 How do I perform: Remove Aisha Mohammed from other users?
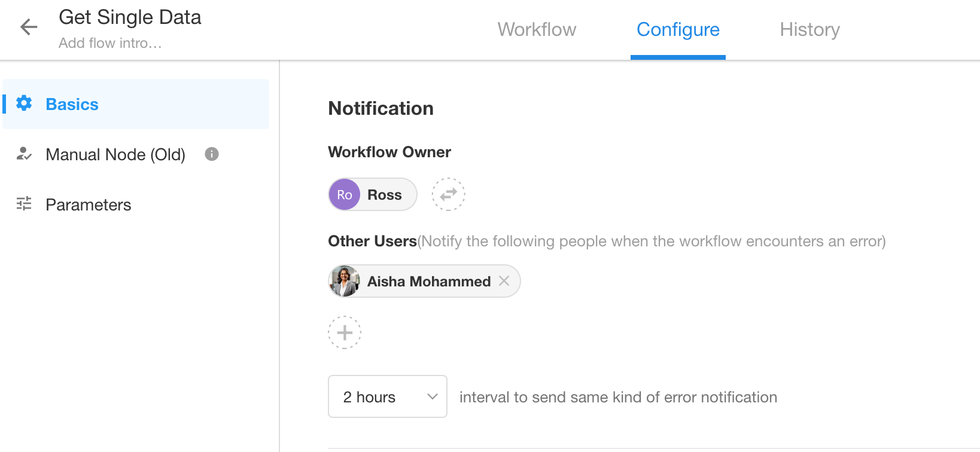click(x=504, y=281)
